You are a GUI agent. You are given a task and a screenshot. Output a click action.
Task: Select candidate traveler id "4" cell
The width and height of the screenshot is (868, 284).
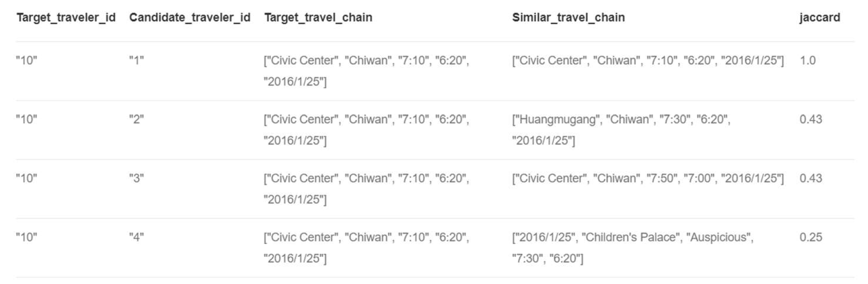pyautogui.click(x=136, y=238)
